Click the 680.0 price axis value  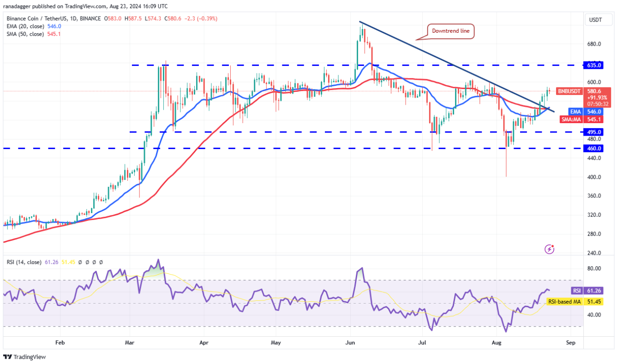click(x=594, y=44)
